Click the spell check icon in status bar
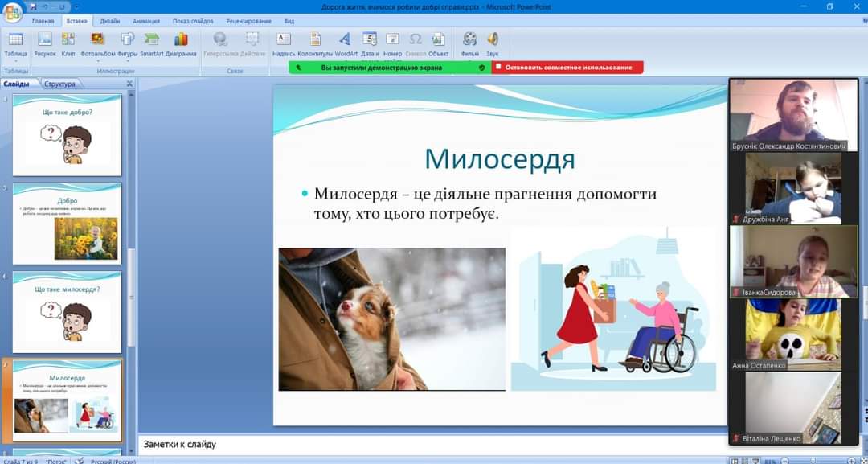The width and height of the screenshot is (868, 464). [79, 461]
